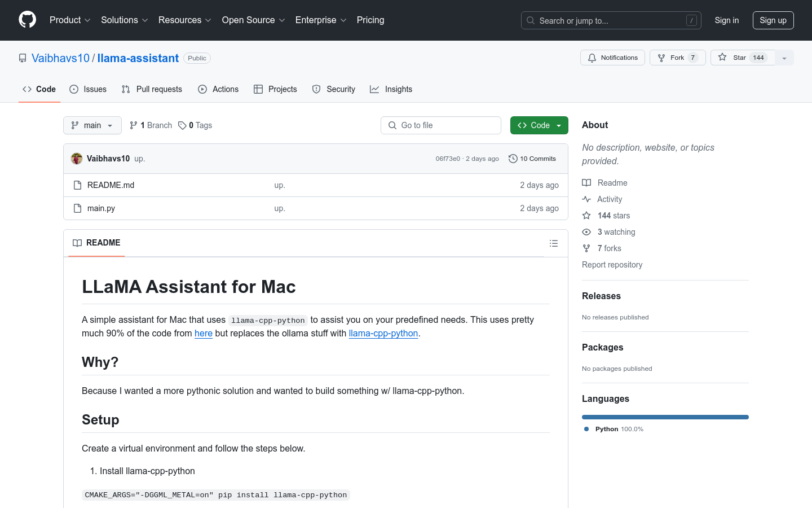The height and width of the screenshot is (508, 812).
Task: Click the README.md commit message 'up.'
Action: (280, 185)
